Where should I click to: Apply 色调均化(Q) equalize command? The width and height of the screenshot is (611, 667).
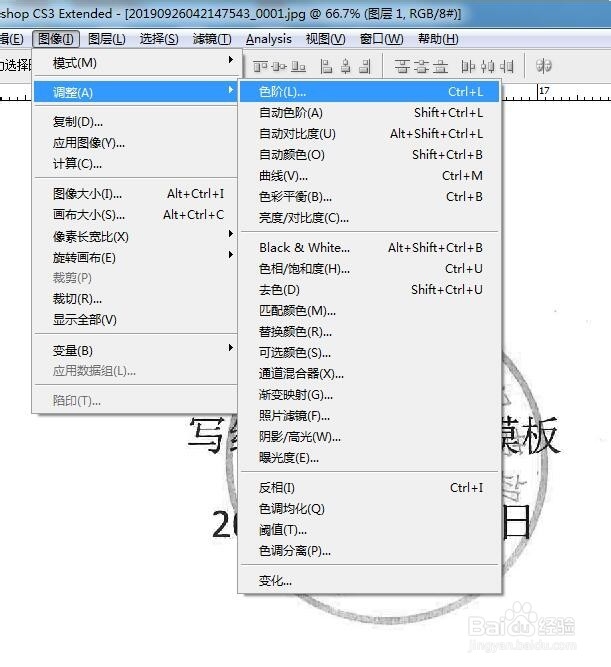pyautogui.click(x=369, y=508)
